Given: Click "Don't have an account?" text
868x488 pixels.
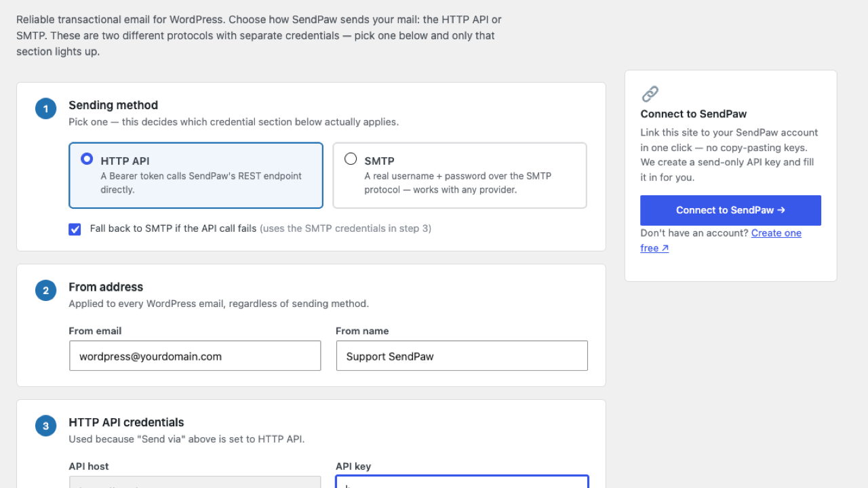Looking at the screenshot, I should click(694, 233).
